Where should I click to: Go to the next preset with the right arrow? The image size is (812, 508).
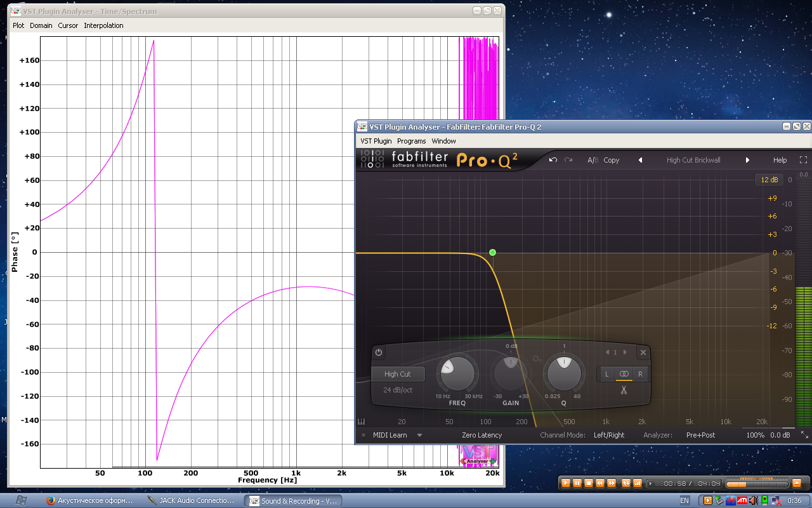pos(747,160)
